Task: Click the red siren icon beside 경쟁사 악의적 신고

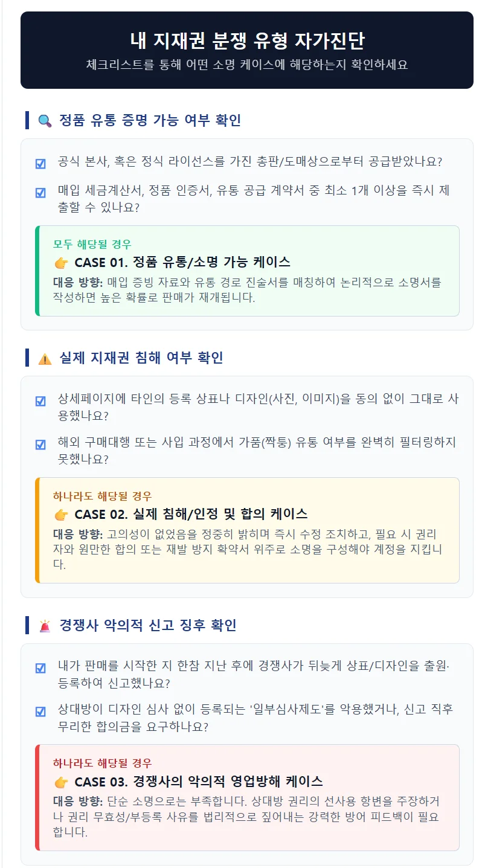Action: click(45, 625)
